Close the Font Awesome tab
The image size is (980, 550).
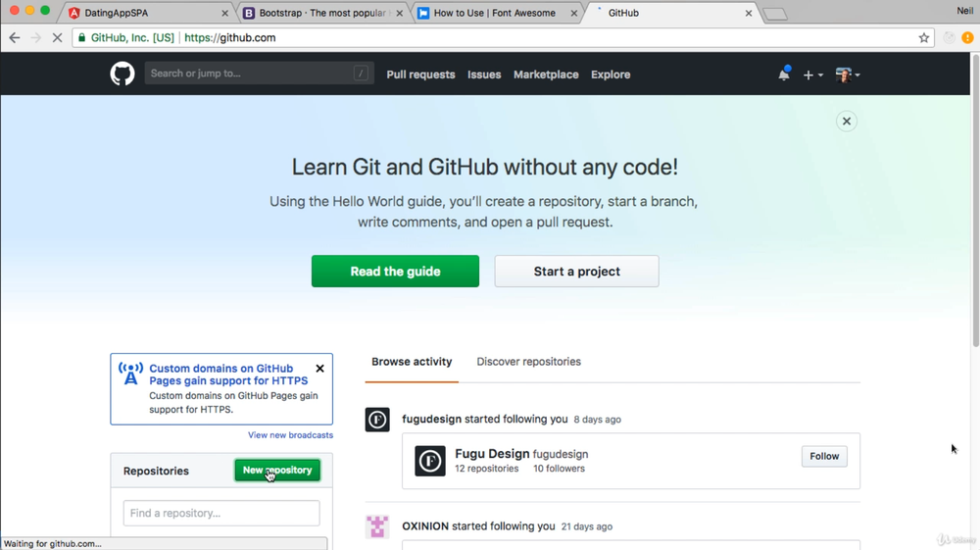(x=573, y=13)
